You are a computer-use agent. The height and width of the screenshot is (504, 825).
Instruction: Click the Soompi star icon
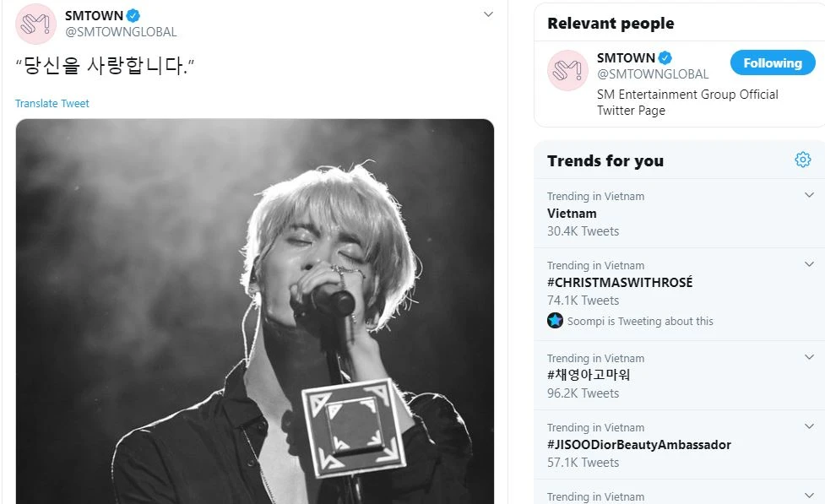[555, 321]
